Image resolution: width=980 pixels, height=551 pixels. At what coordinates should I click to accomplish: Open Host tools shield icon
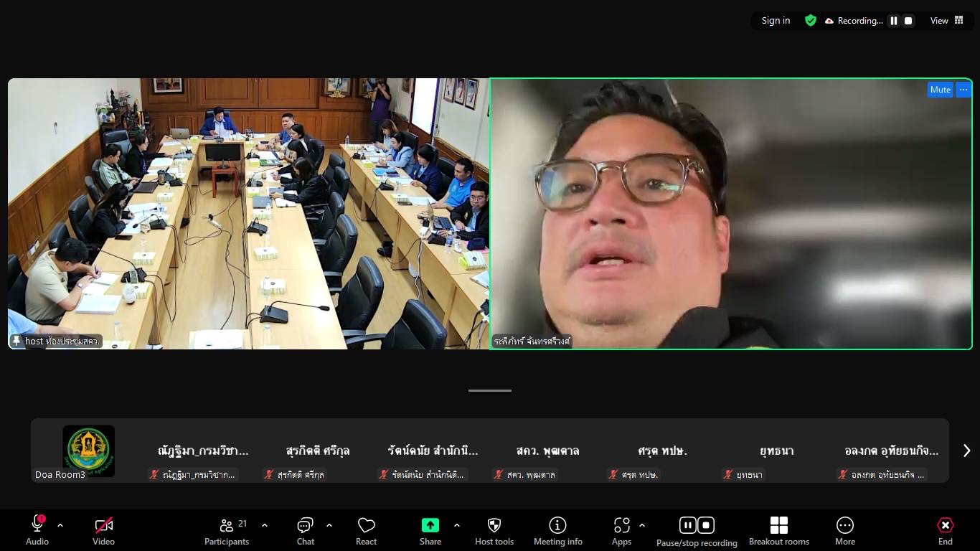point(494,531)
